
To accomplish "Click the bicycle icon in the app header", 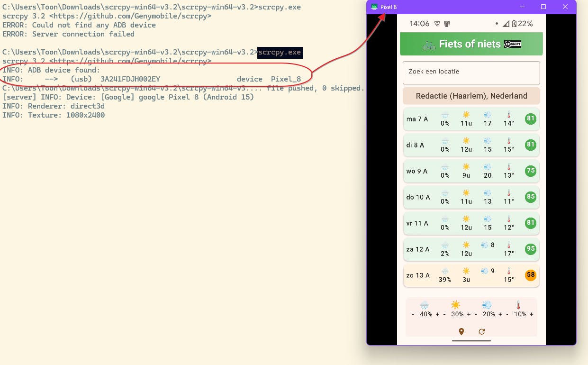I will point(429,45).
